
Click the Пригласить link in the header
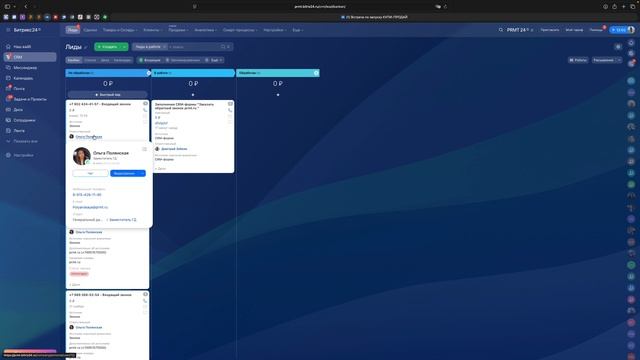click(550, 30)
